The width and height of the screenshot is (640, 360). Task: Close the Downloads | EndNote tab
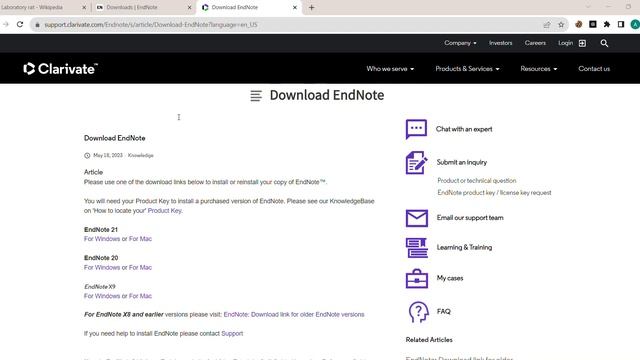pyautogui.click(x=189, y=7)
